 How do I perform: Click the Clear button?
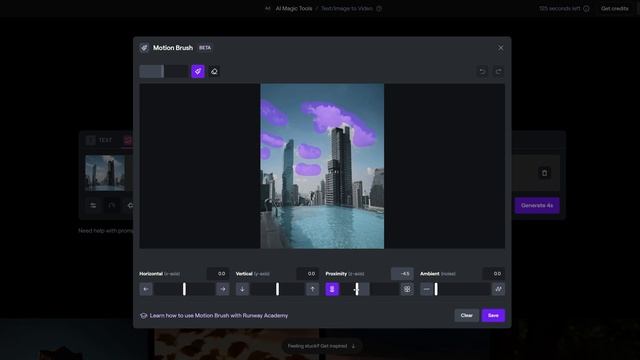point(467,315)
